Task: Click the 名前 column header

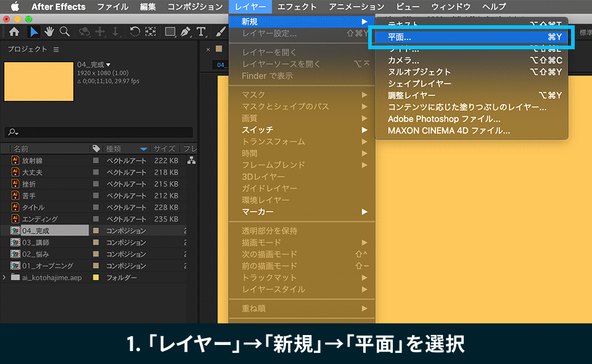Action: [x=21, y=148]
